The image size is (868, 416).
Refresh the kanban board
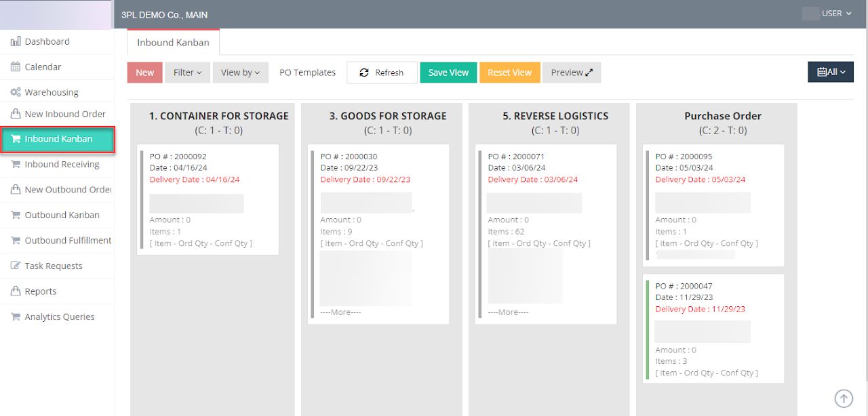[382, 72]
